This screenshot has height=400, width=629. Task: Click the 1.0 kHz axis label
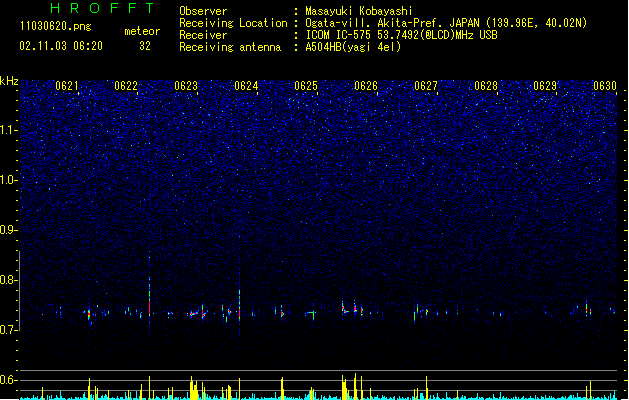point(9,180)
